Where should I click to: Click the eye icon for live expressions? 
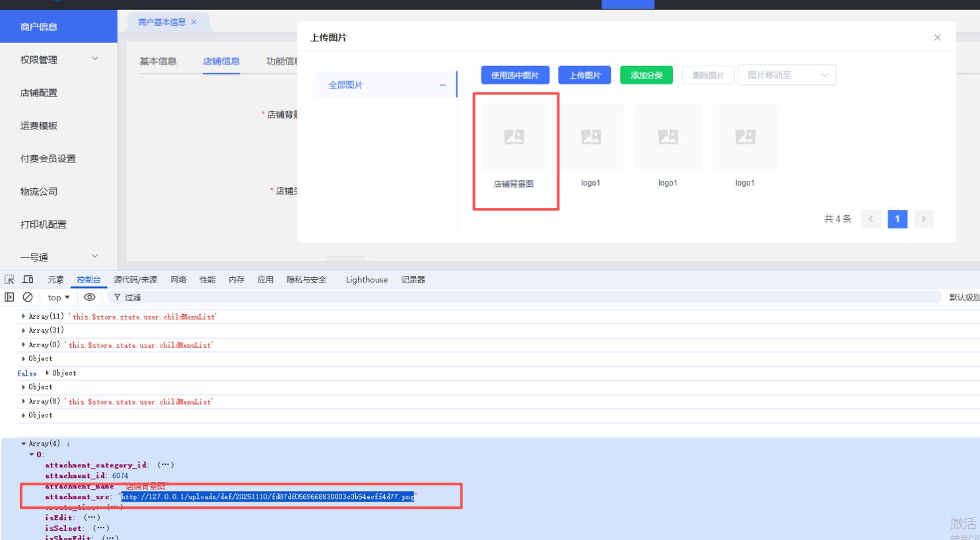tap(90, 297)
